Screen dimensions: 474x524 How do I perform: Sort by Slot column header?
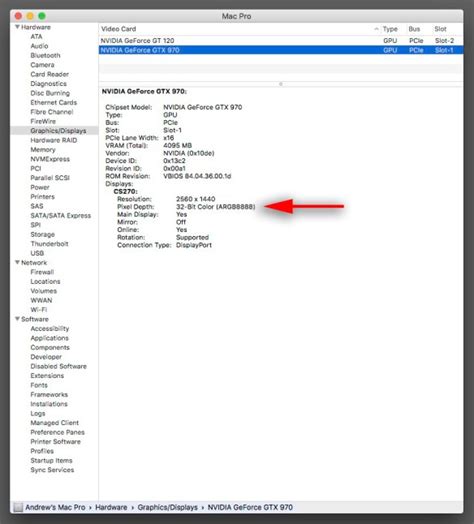[x=440, y=29]
